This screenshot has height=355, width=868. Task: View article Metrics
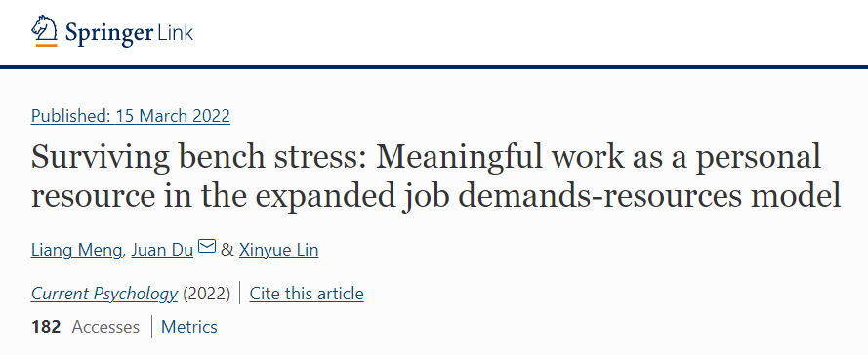coord(189,327)
